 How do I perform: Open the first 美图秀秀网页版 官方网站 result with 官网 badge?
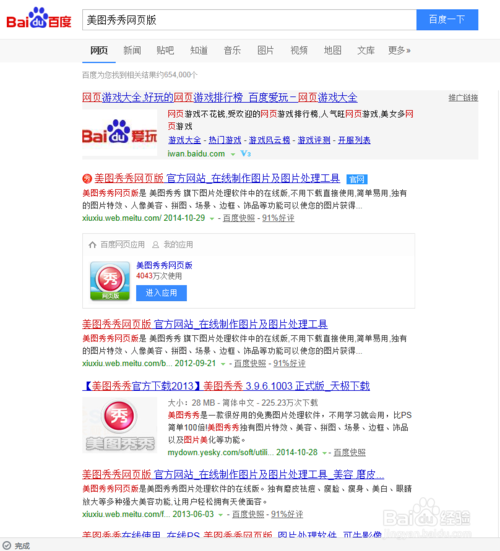(217, 179)
